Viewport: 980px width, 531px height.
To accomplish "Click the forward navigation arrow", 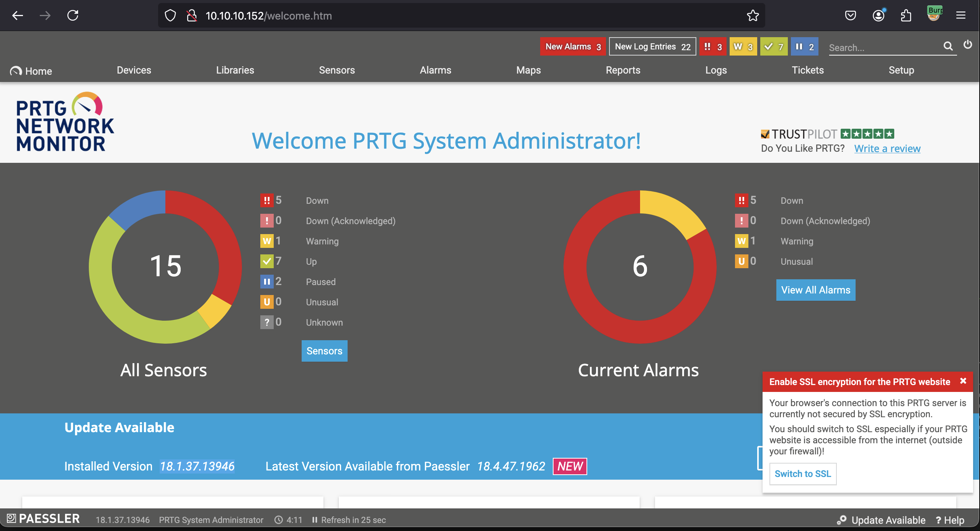I will pos(45,15).
